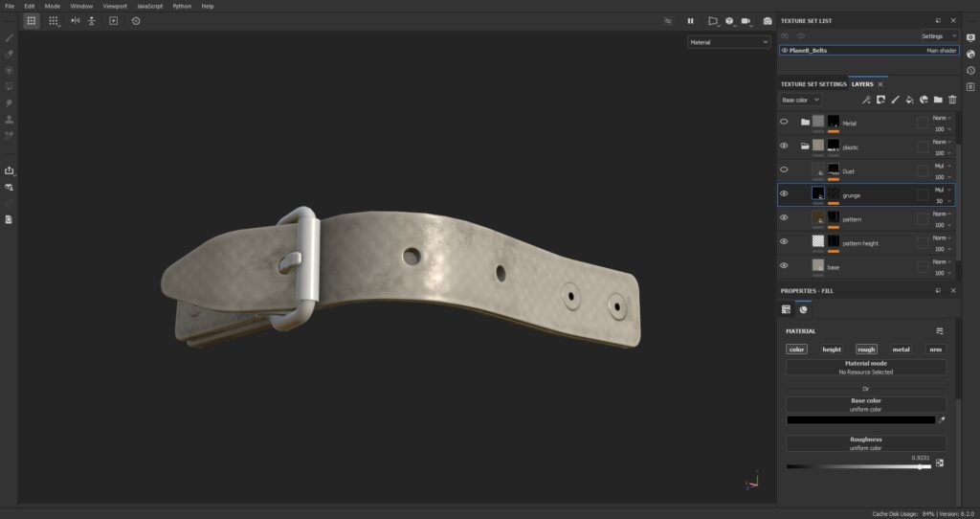Open Display settings icon on right dock

[x=970, y=37]
